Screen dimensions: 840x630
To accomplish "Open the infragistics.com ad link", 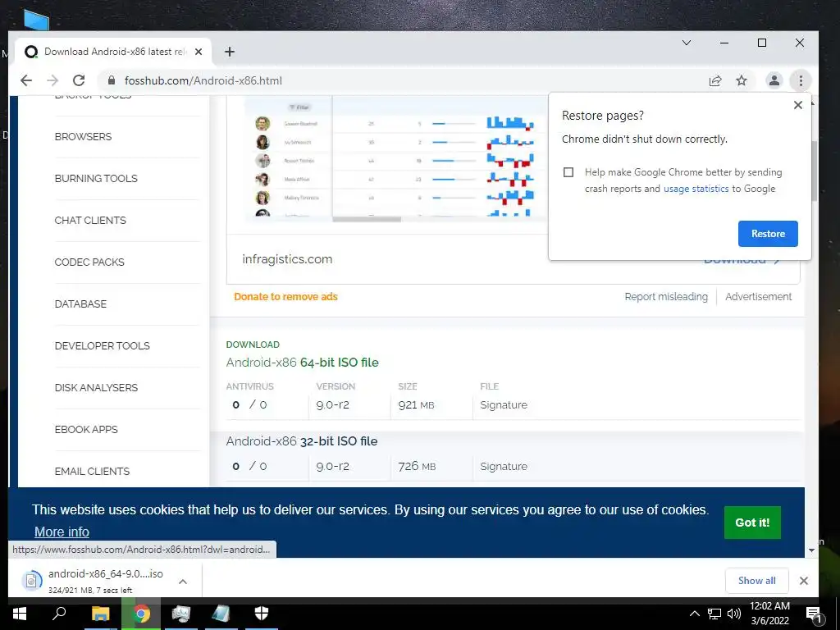I will coord(287,258).
